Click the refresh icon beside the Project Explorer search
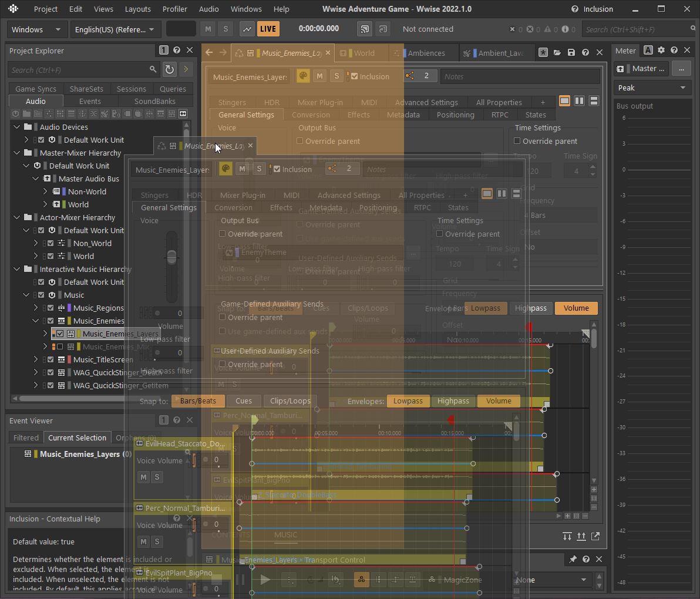The height and width of the screenshot is (599, 700). click(x=170, y=69)
